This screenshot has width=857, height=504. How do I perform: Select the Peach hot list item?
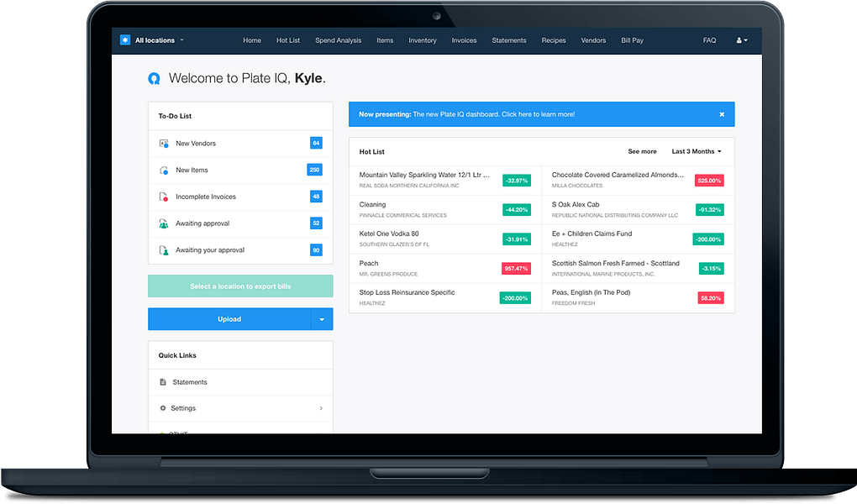coord(445,269)
